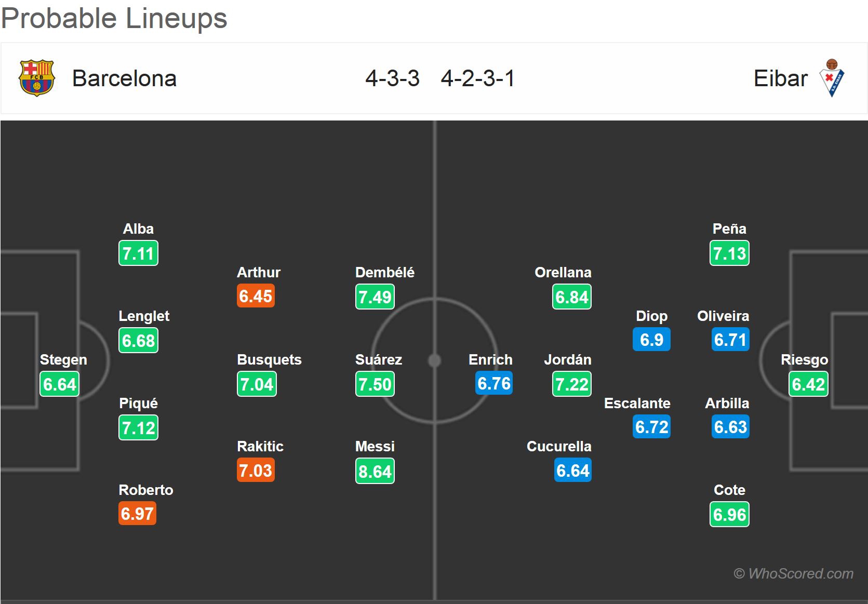The height and width of the screenshot is (604, 868).
Task: Open the Barcelona team name link
Action: click(x=124, y=78)
